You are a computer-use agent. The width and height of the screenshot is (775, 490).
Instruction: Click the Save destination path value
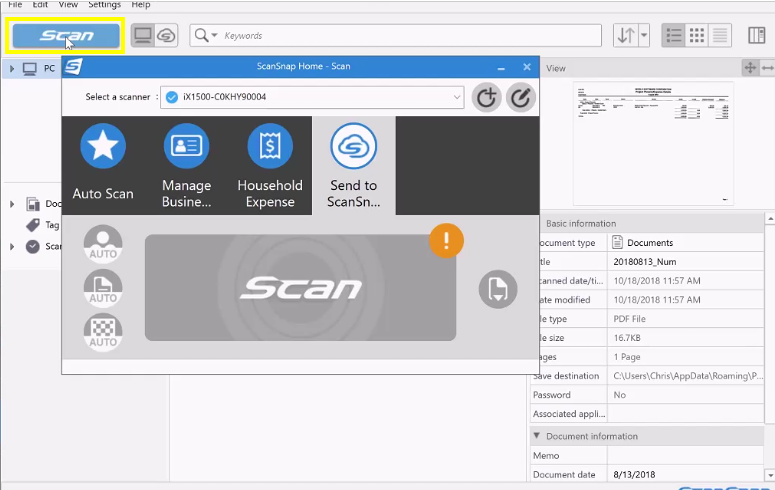tap(688, 376)
